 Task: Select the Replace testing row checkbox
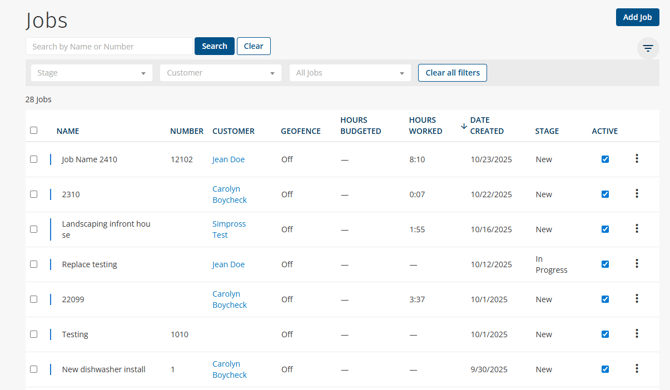click(x=34, y=264)
